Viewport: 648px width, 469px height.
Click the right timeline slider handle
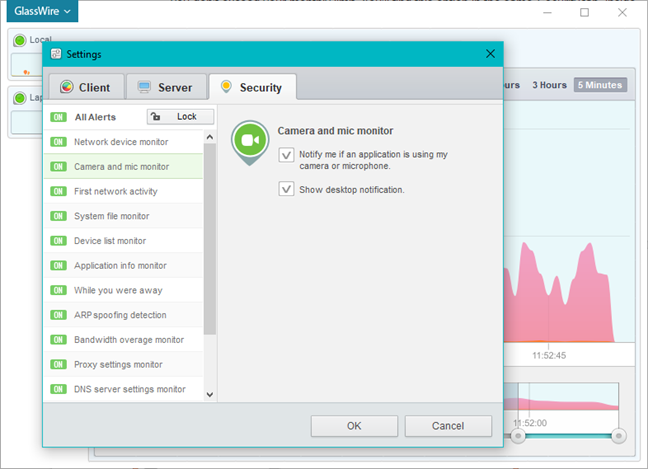(x=619, y=436)
